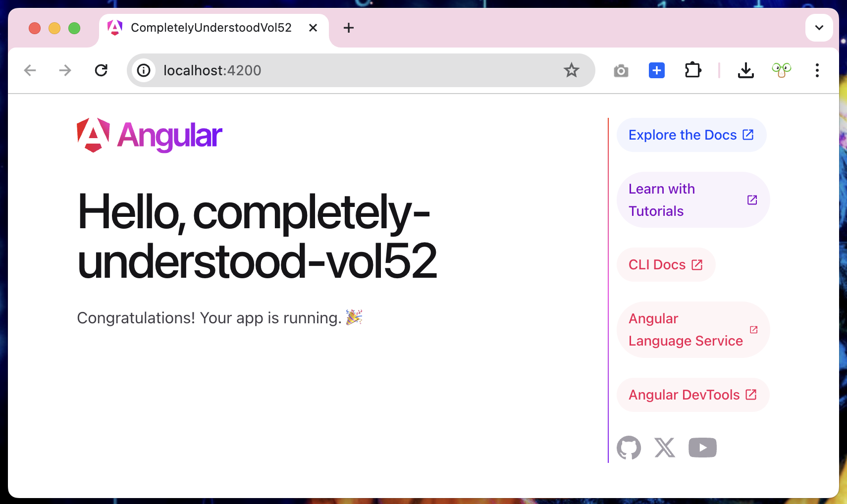Image resolution: width=847 pixels, height=504 pixels.
Task: Open the Downloads tray icon
Action: pyautogui.click(x=745, y=71)
